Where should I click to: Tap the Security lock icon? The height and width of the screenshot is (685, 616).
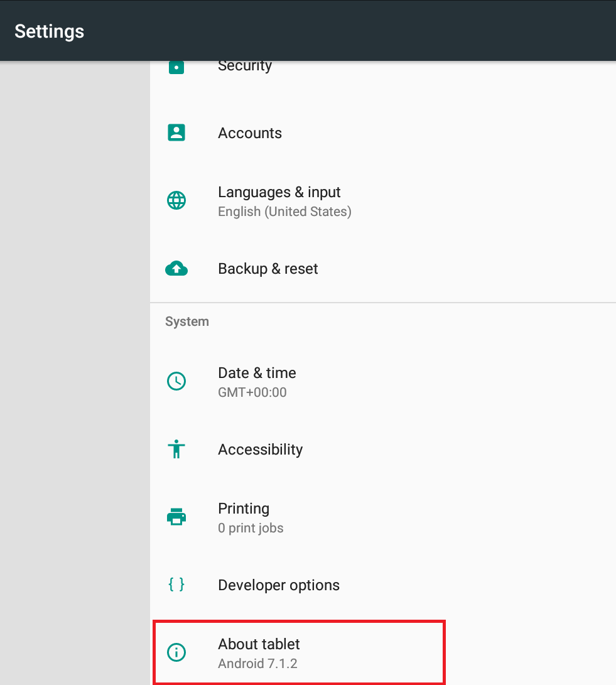point(176,67)
